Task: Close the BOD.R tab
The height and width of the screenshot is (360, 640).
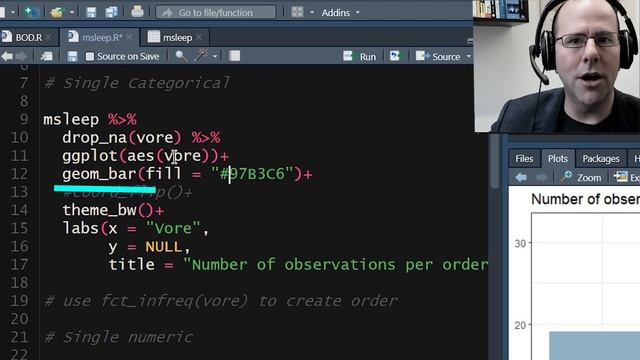Action: (x=49, y=37)
